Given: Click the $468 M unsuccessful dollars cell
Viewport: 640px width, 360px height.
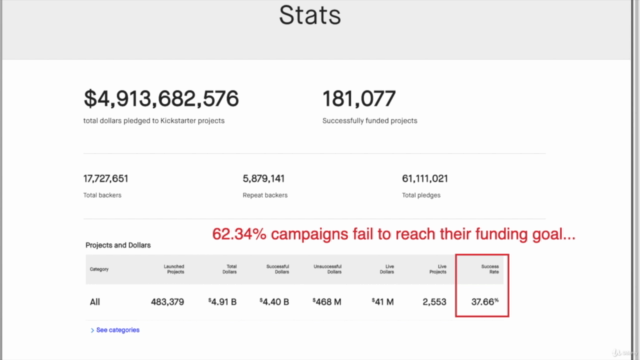Looking at the screenshot, I should click(327, 302).
